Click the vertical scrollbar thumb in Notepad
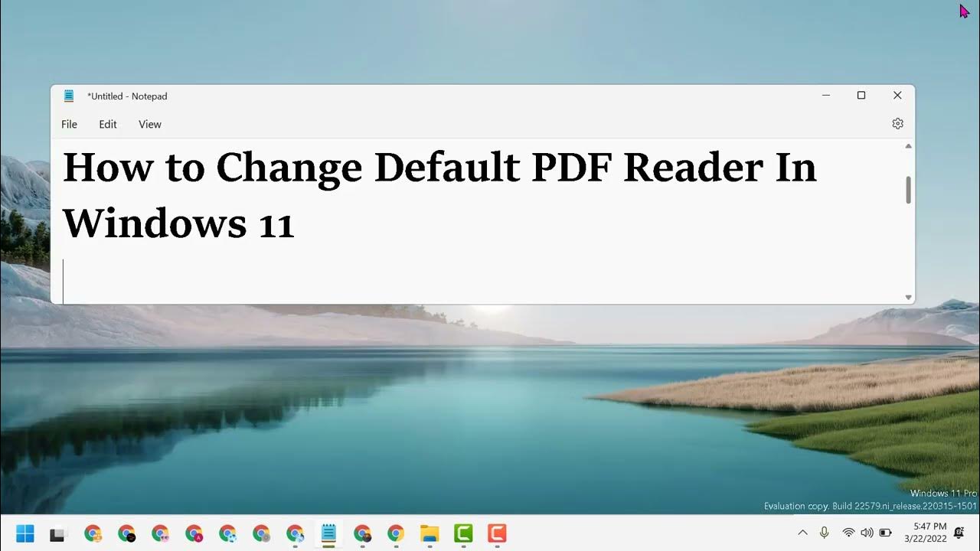 pos(908,190)
